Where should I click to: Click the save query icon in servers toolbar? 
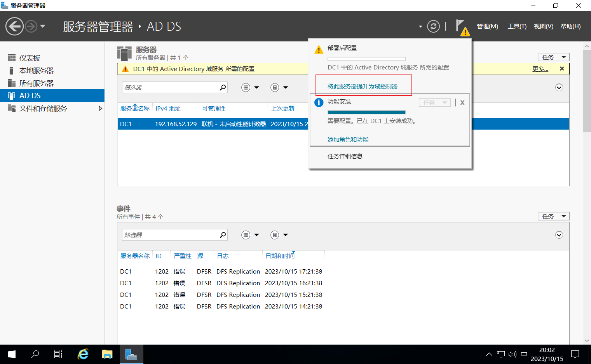tap(275, 87)
